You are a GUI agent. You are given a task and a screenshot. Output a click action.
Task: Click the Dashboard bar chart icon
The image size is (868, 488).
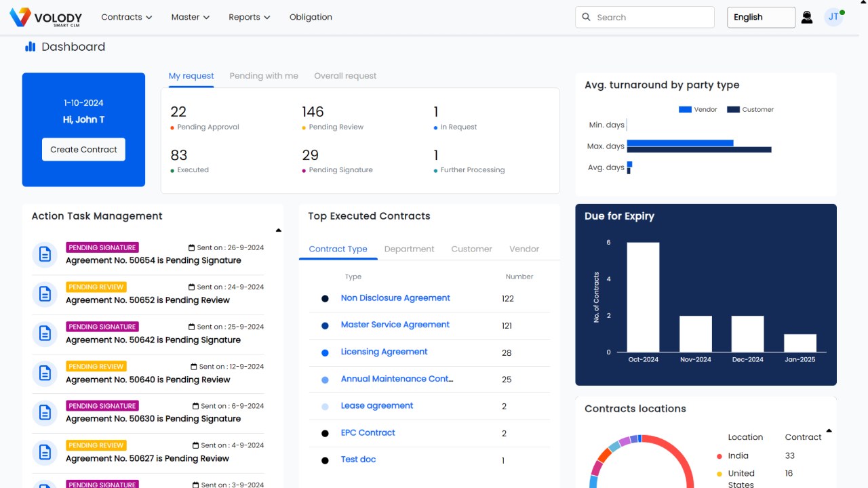(30, 47)
